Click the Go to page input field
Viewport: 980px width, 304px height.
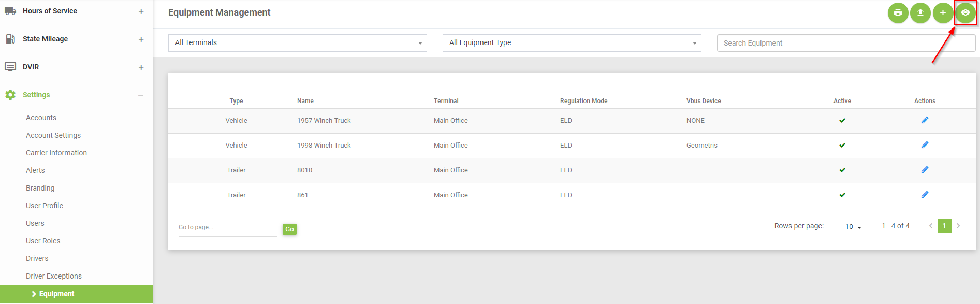228,228
